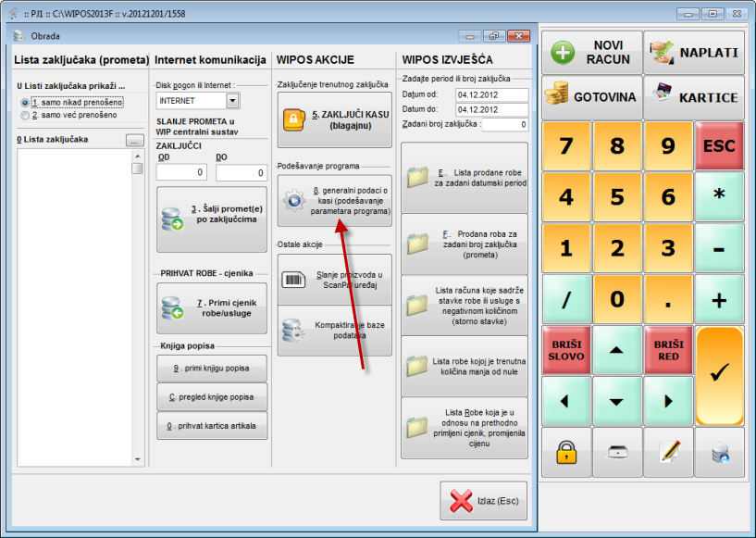756x538 pixels.
Task: Select radio option 'samo nikad prenošeno'
Action: tap(25, 102)
